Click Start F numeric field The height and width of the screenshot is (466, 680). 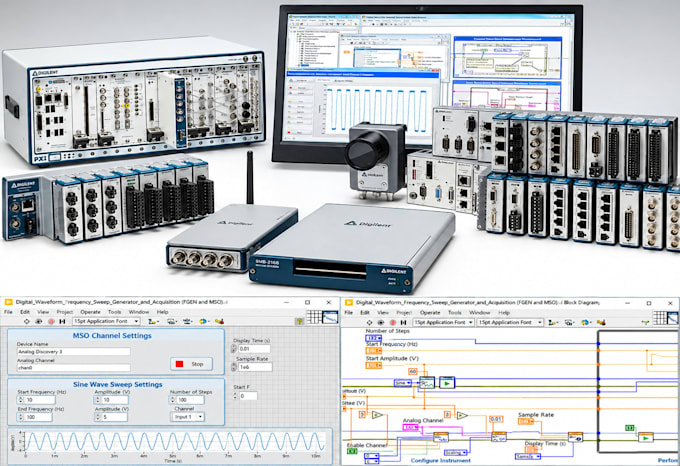248,396
